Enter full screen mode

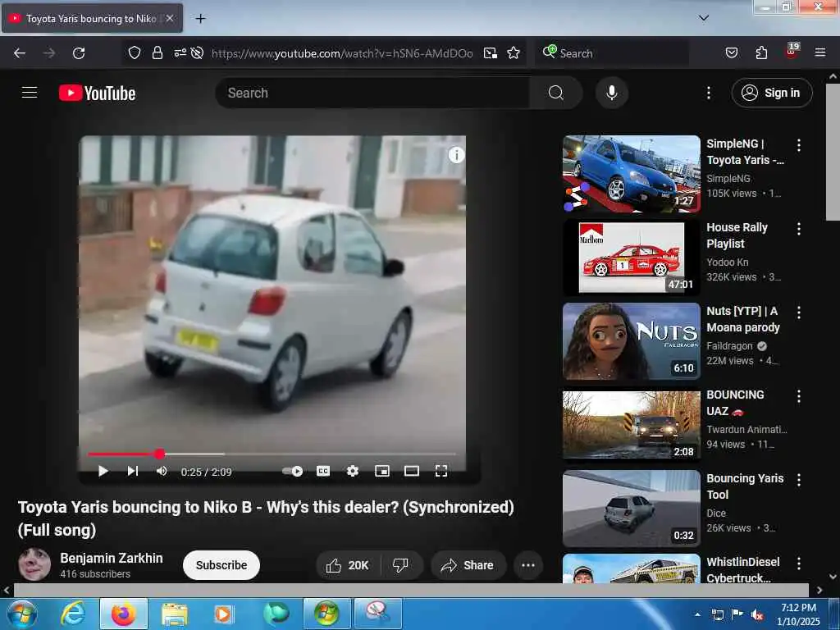441,471
